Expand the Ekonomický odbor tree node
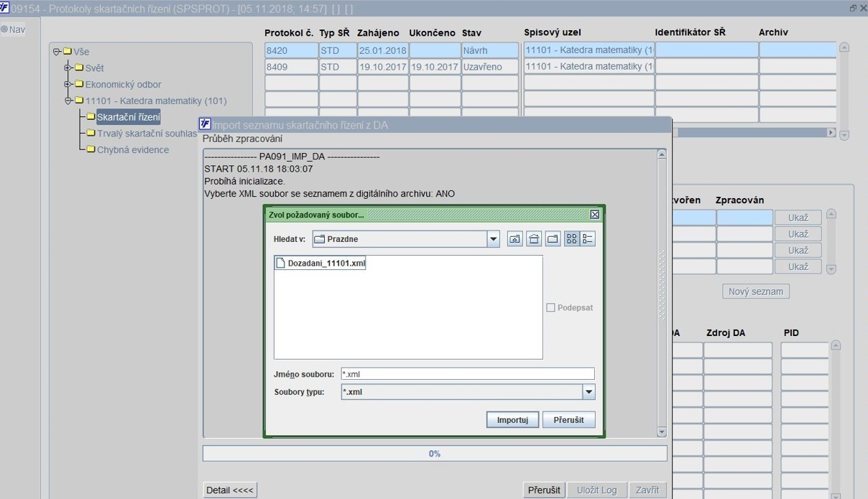 (x=68, y=84)
